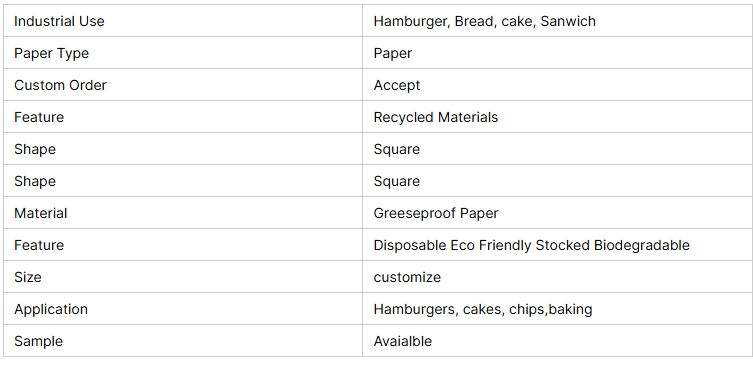Click the second Square value
This screenshot has width=753, height=372.
[x=397, y=181]
